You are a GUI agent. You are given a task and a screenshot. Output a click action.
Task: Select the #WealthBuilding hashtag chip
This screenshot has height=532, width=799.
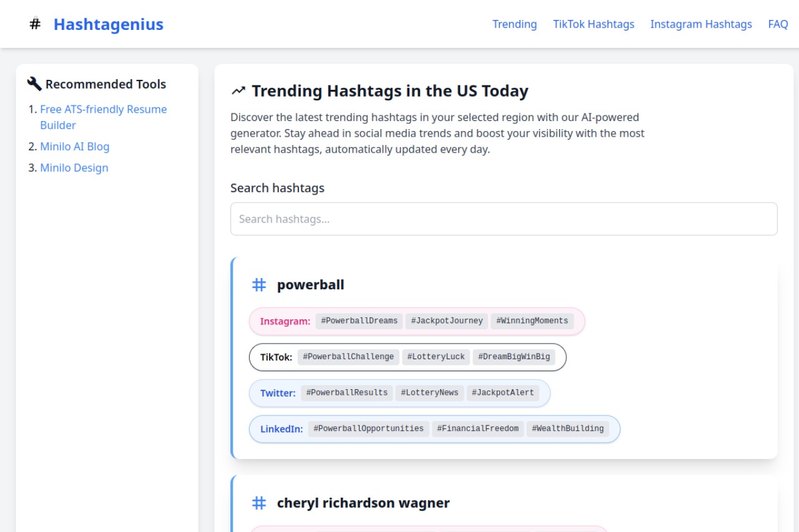coord(568,429)
